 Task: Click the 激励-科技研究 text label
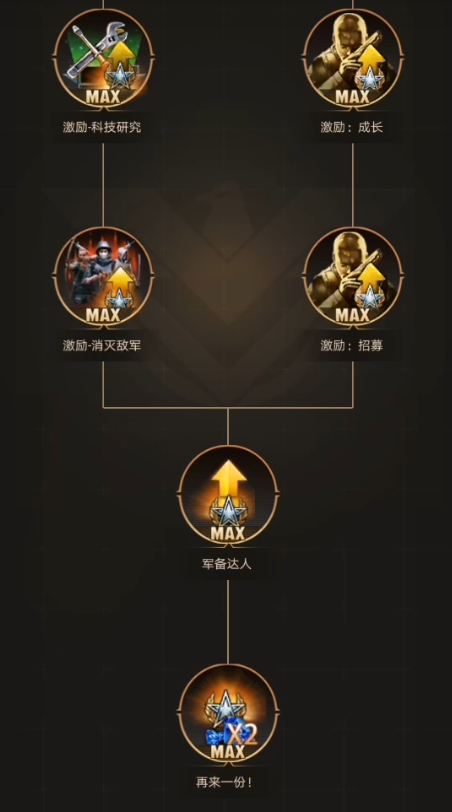click(102, 127)
